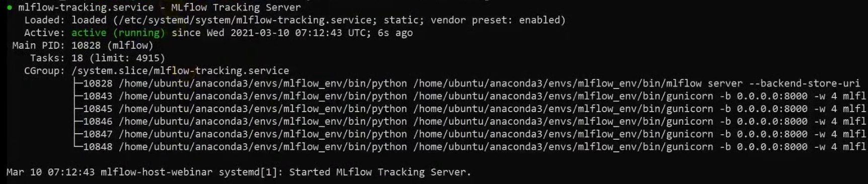Click the green 'active (running)' status text

(x=118, y=33)
